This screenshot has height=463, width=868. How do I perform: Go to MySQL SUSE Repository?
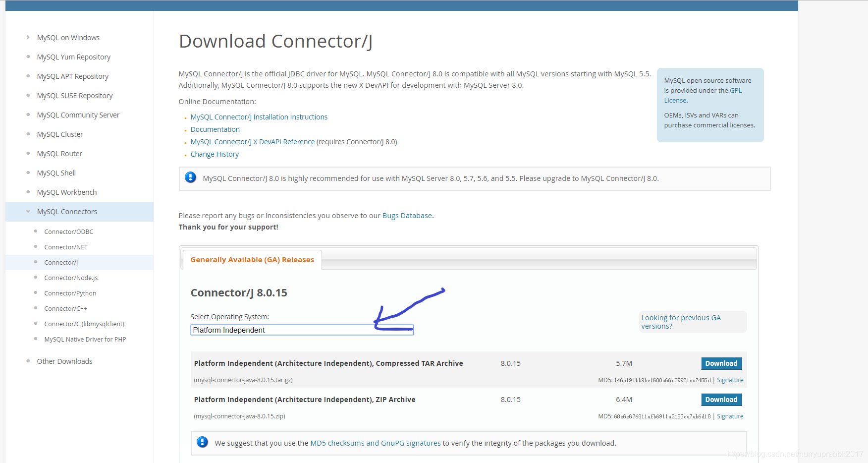coord(74,96)
